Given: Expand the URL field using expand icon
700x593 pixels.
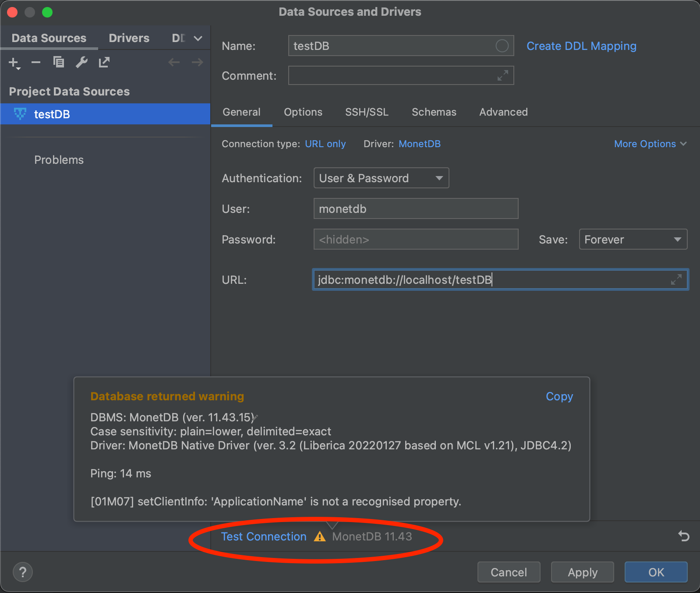Looking at the screenshot, I should tap(676, 279).
